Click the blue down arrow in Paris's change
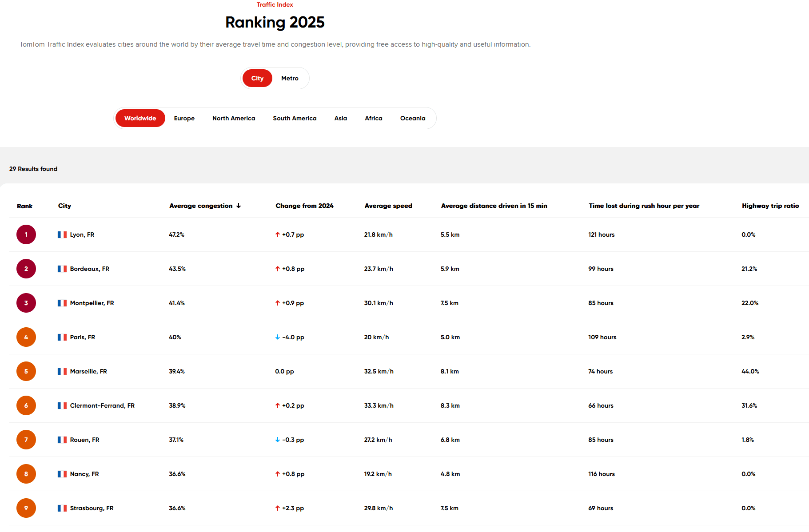Screen dimensions: 809x532 click(x=278, y=337)
